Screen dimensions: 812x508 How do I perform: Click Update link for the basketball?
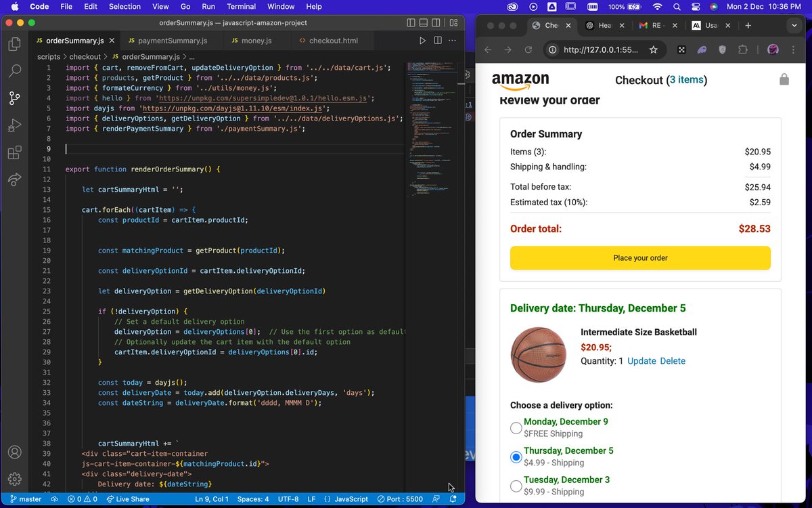click(641, 361)
